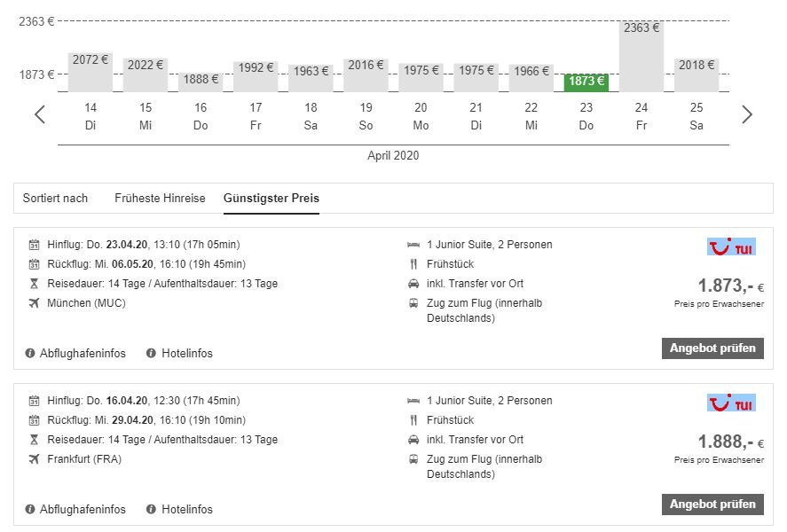The height and width of the screenshot is (532, 787).
Task: Click the info icon beside first Abflughafeninfos
Action: [31, 353]
